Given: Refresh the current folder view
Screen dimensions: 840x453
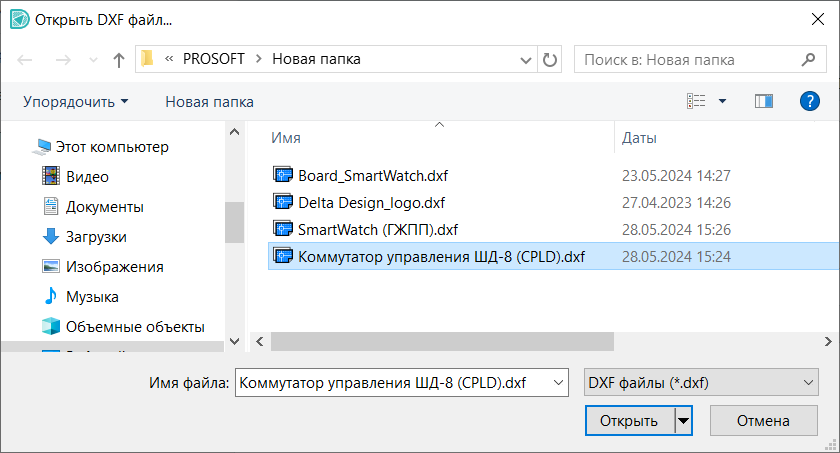Looking at the screenshot, I should (549, 60).
